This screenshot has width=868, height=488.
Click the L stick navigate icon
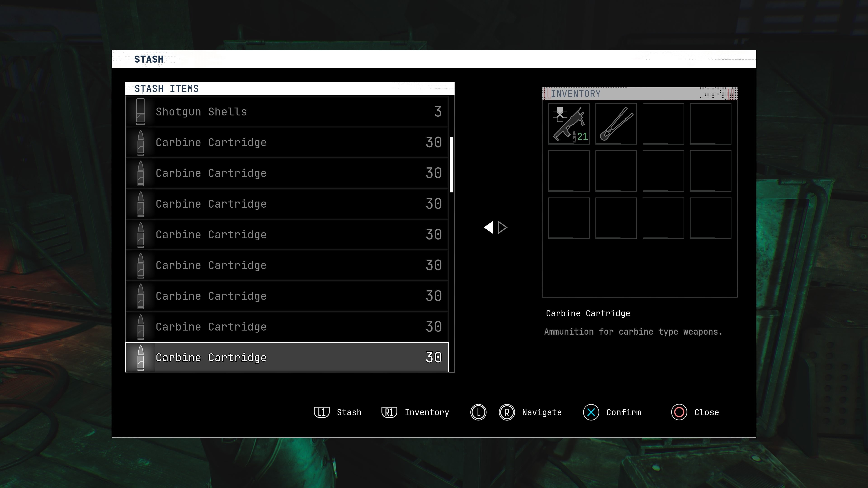tap(478, 412)
